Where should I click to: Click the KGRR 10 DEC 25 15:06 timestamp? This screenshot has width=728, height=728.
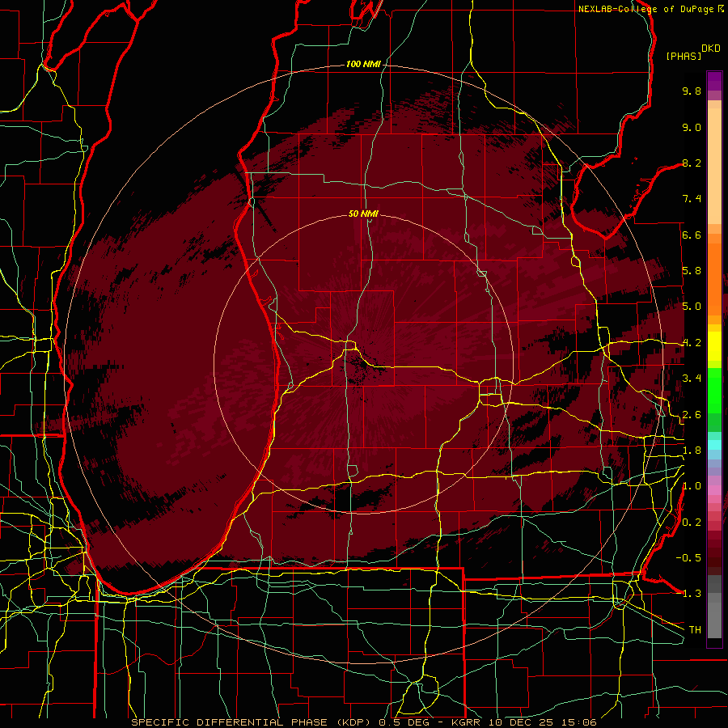523,722
